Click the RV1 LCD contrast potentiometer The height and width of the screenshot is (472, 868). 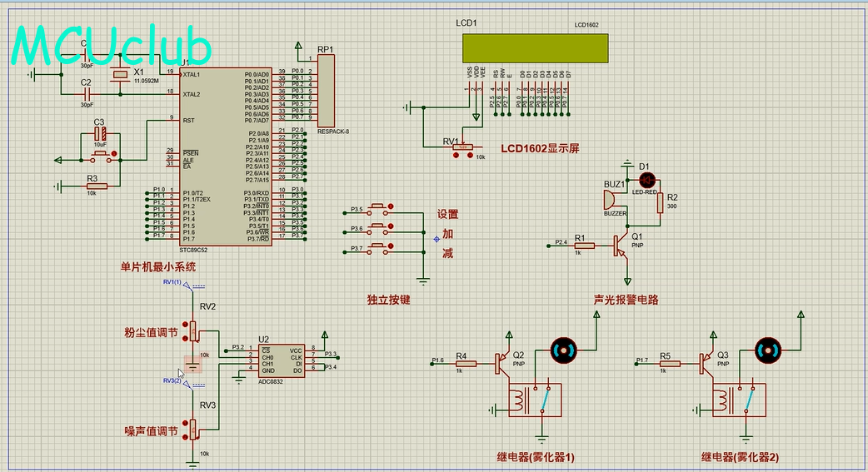[465, 147]
